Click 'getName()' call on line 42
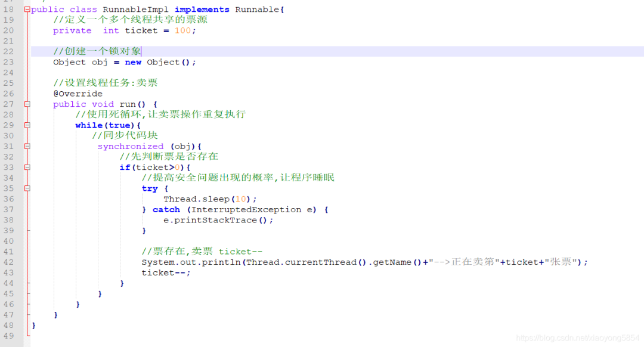644x347 pixels. 397,262
